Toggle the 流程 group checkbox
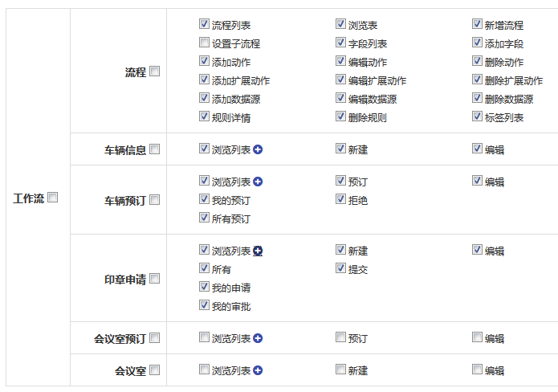558x392 pixels. (155, 71)
